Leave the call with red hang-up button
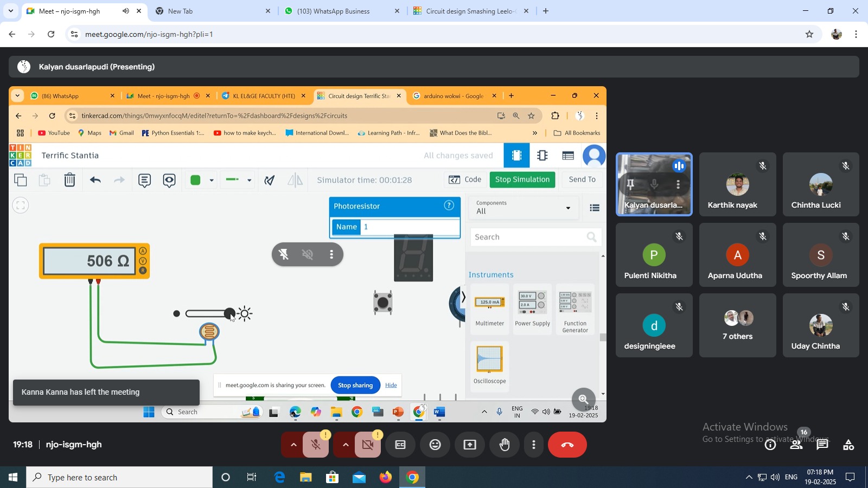Screen dimensions: 868x488 pyautogui.click(x=567, y=445)
